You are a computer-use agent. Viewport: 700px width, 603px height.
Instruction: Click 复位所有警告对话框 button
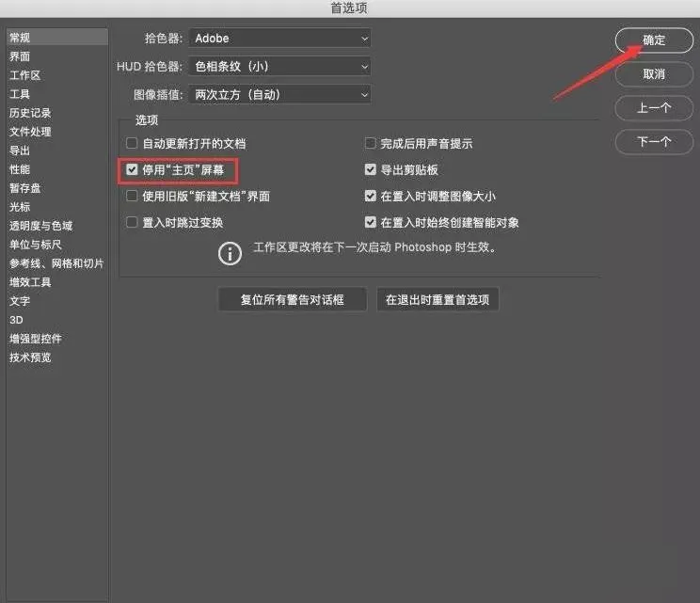point(293,299)
